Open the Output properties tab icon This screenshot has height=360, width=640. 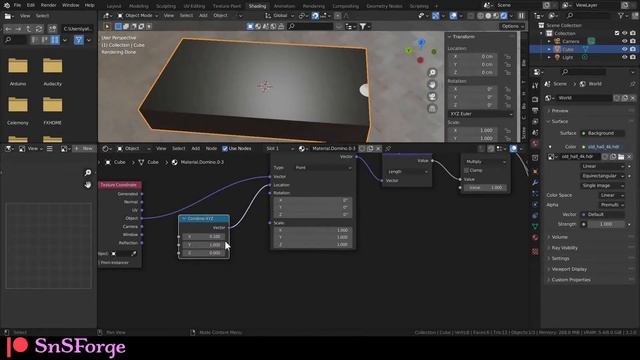[x=535, y=110]
